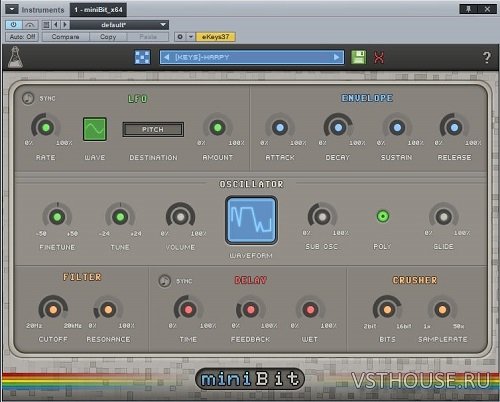Select next preset with right arrow
This screenshot has width=500, height=402.
[337, 57]
